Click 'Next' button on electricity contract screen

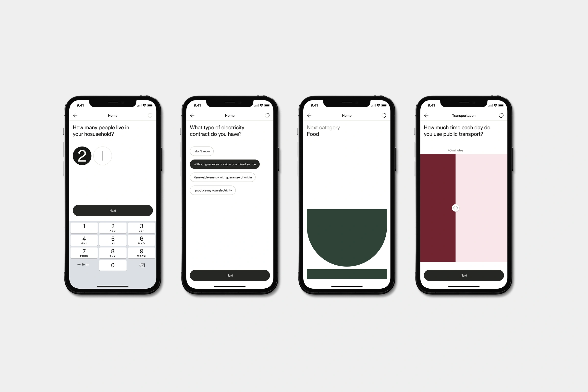[x=229, y=275]
